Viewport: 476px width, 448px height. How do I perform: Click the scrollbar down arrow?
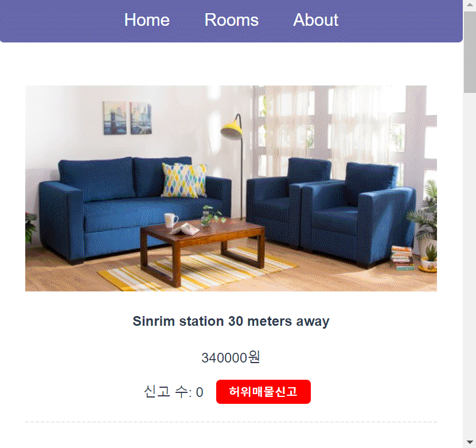click(x=470, y=442)
